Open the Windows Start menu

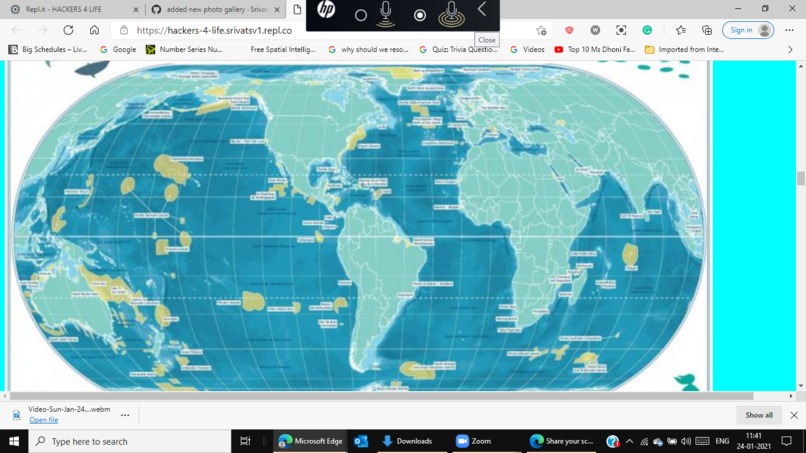click(14, 441)
